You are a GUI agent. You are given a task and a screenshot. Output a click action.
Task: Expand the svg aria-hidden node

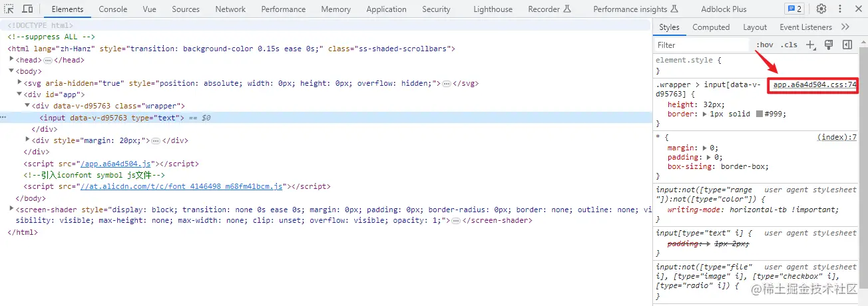19,82
